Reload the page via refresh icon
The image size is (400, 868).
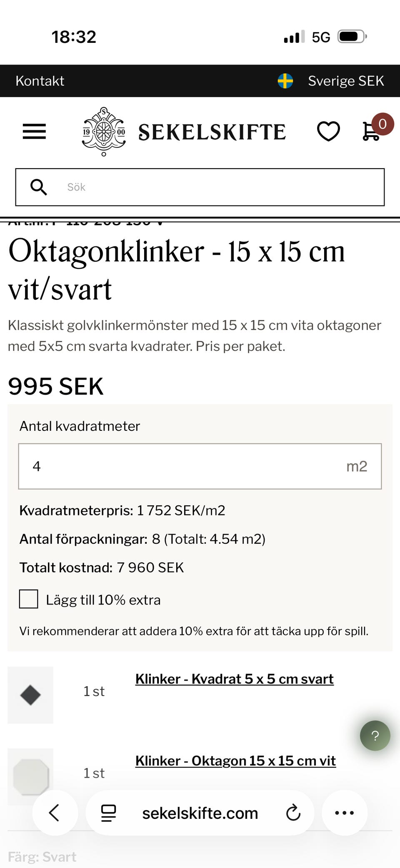pyautogui.click(x=293, y=812)
